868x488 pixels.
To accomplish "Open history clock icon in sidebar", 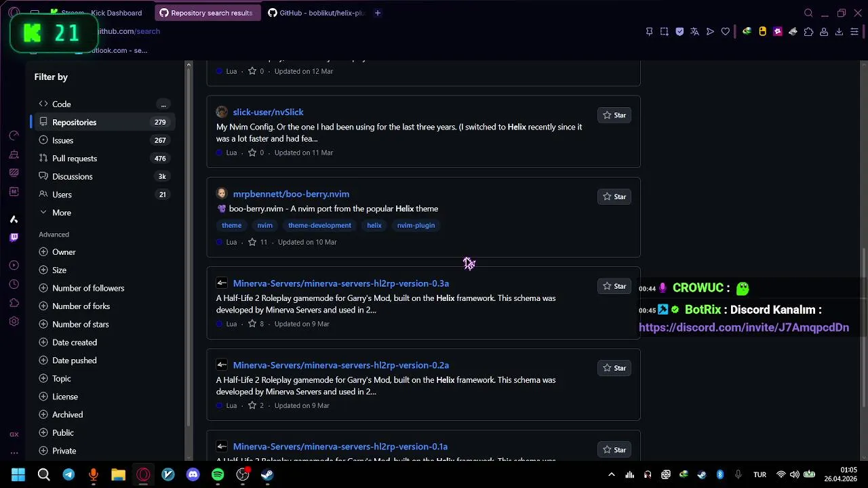I will pyautogui.click(x=14, y=284).
